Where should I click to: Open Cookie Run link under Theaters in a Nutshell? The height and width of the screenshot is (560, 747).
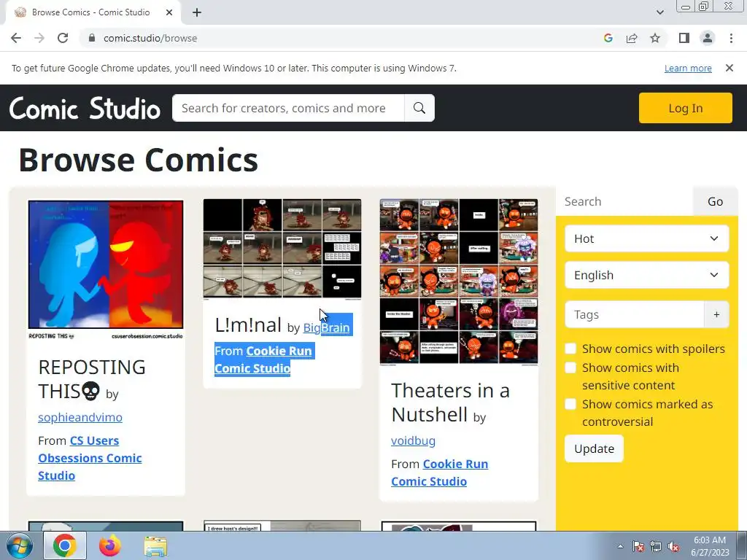tap(439, 472)
